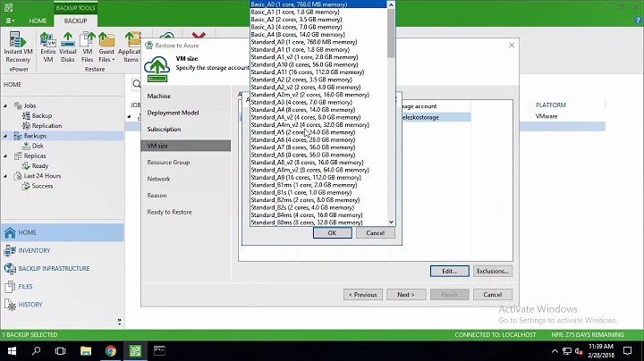Open the notification center icon
The width and height of the screenshot is (644, 361).
(627, 351)
